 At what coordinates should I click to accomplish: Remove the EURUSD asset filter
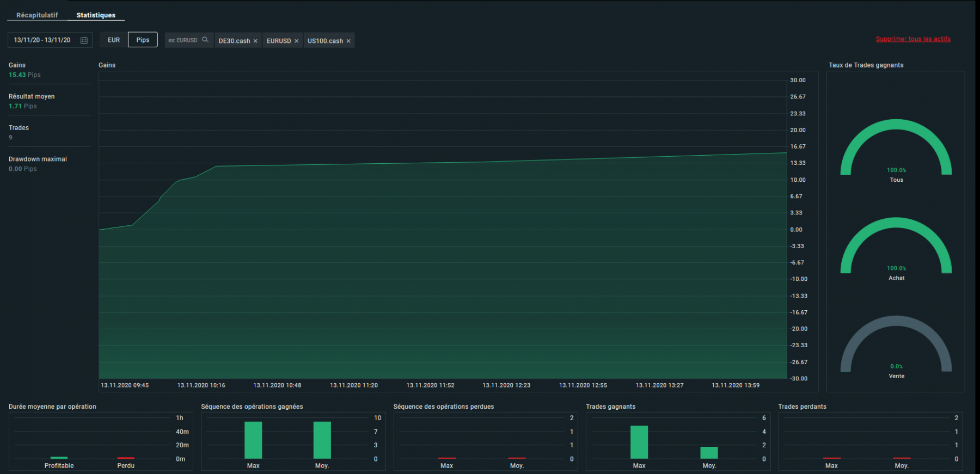click(296, 41)
